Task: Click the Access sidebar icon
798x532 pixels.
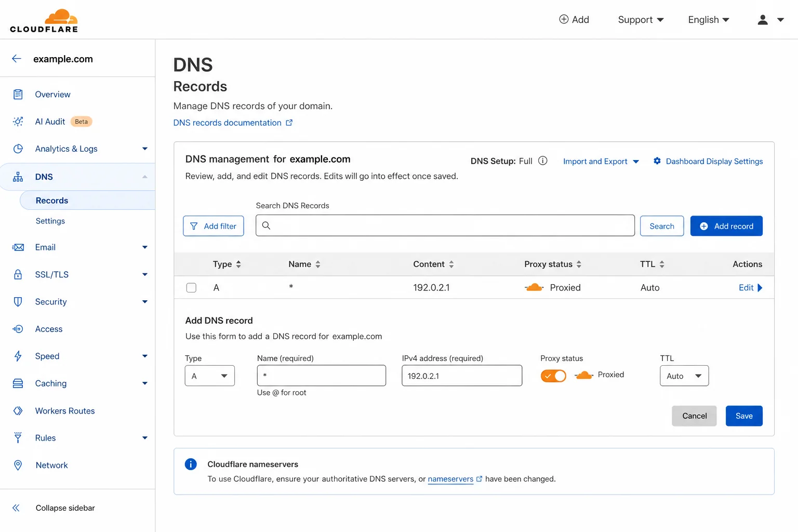Action: tap(18, 329)
